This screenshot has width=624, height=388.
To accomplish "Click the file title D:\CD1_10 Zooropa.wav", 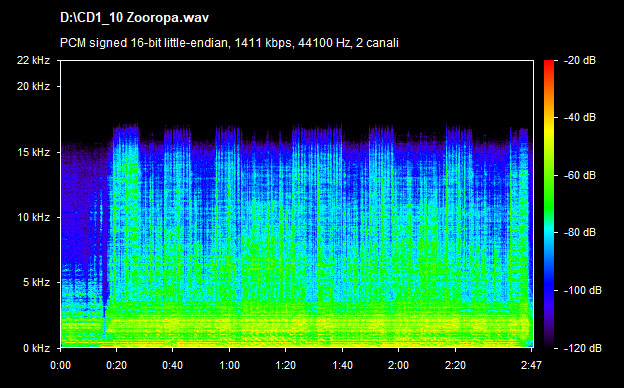I will click(134, 18).
